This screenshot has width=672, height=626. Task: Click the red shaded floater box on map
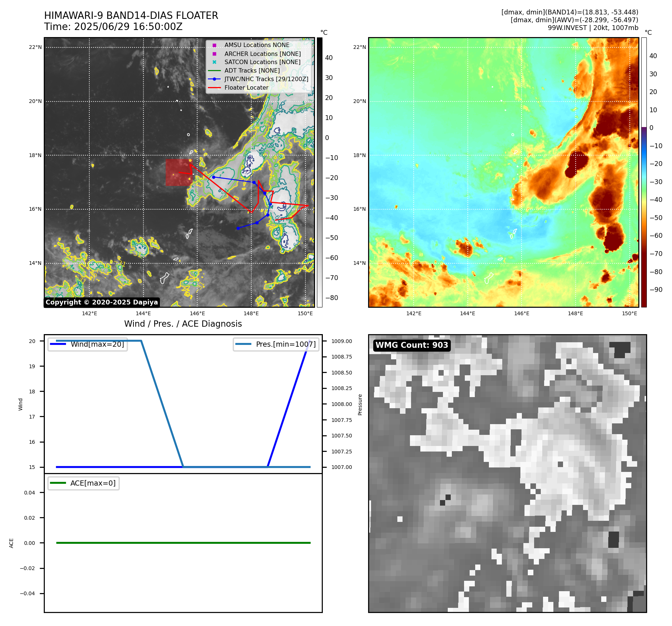179,173
